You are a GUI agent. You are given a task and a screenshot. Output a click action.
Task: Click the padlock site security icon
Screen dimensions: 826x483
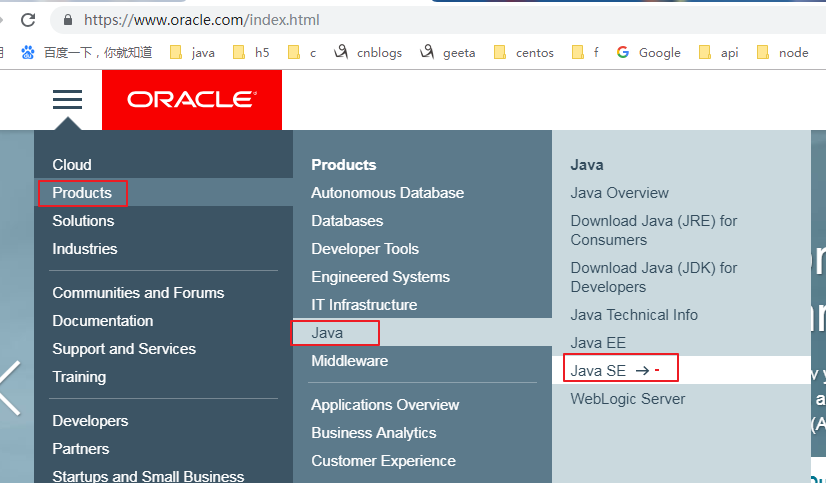tap(67, 20)
